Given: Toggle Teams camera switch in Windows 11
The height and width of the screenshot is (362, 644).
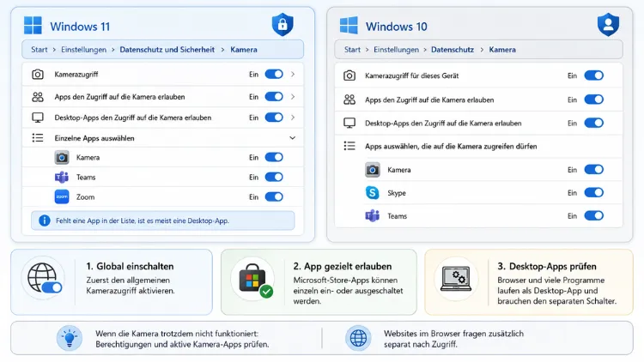Looking at the screenshot, I should click(x=274, y=178).
